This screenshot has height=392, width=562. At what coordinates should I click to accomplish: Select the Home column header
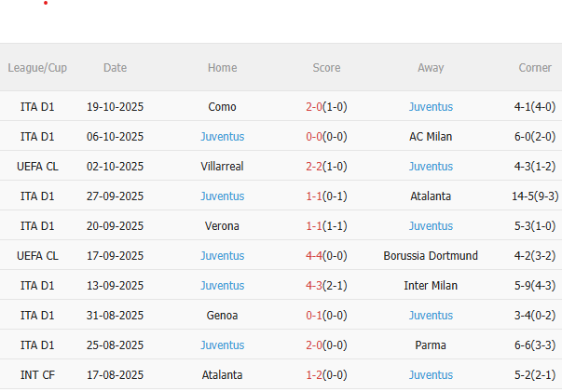[222, 68]
